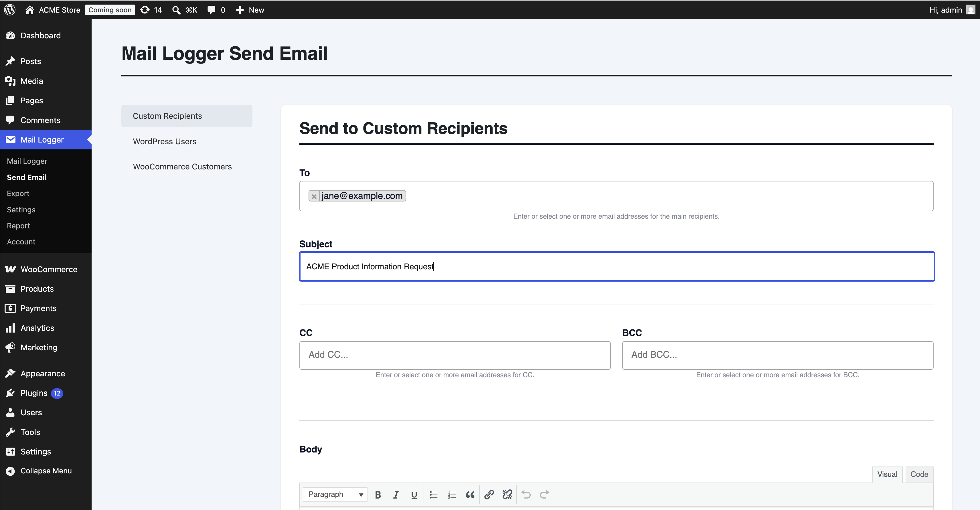Click the Add CC field
Screen dimensions: 980x510
(x=455, y=355)
